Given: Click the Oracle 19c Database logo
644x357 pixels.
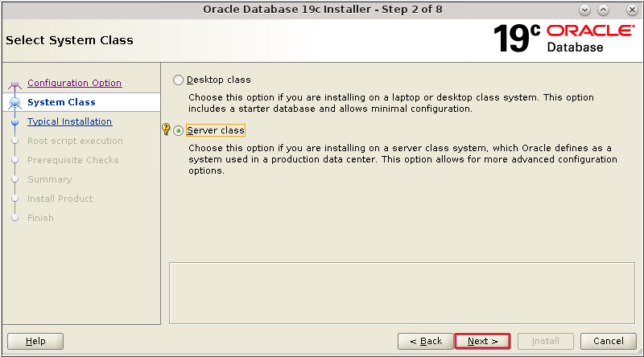Looking at the screenshot, I should click(x=564, y=39).
